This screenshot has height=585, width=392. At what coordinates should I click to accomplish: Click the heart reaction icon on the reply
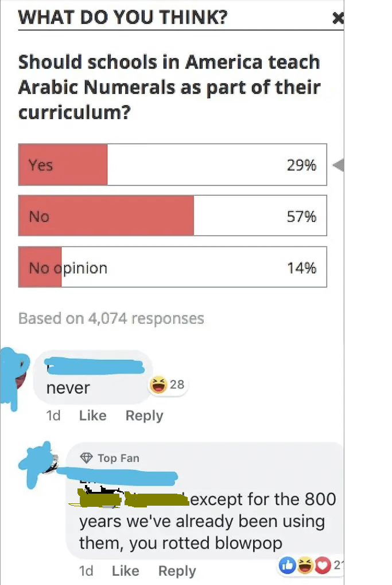[x=323, y=565]
